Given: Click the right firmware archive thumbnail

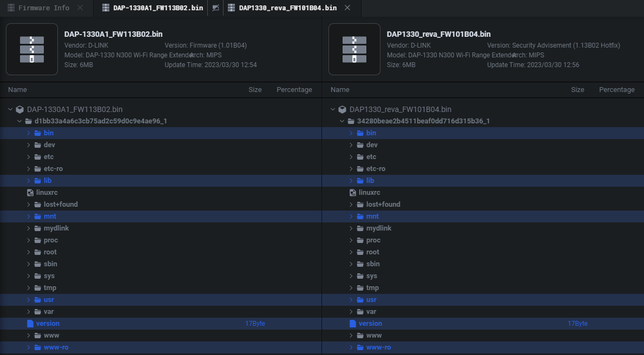Looking at the screenshot, I should click(354, 49).
